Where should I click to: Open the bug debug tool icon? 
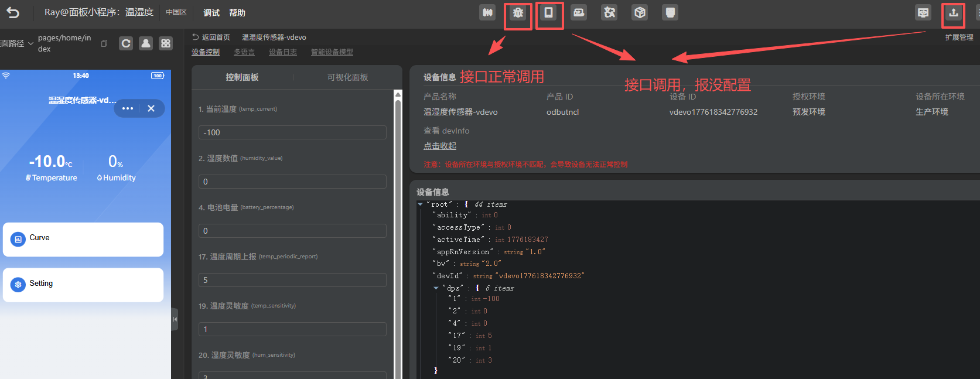(518, 12)
